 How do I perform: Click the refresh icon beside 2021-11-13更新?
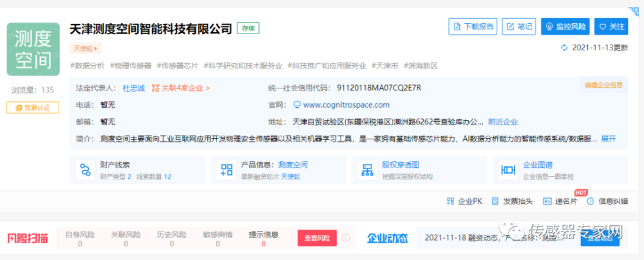pyautogui.click(x=565, y=48)
